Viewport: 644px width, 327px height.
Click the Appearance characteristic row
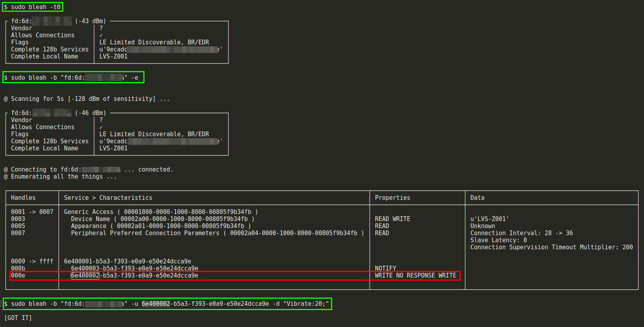[161, 226]
